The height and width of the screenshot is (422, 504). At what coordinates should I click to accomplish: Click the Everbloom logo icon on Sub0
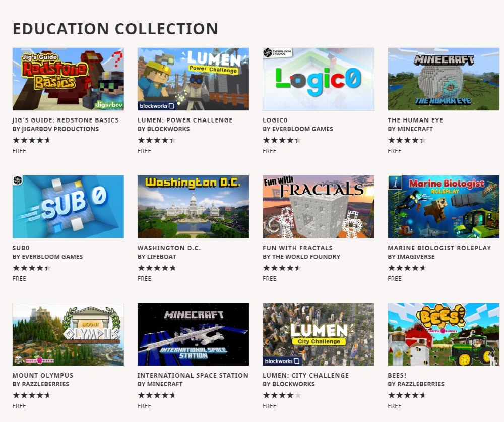tap(18, 180)
